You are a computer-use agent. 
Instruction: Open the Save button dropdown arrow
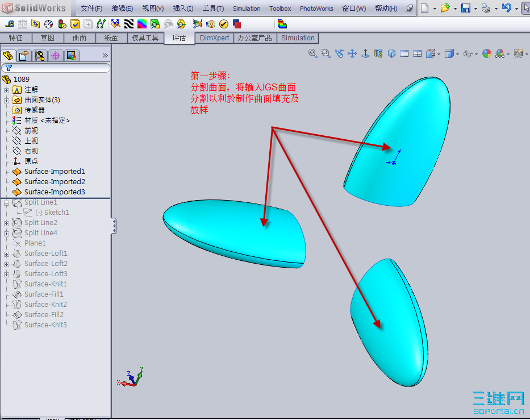[x=475, y=9]
